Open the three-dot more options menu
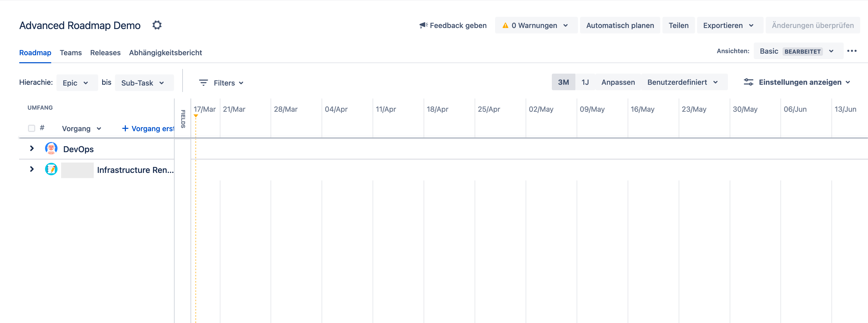The width and height of the screenshot is (868, 323). 851,51
